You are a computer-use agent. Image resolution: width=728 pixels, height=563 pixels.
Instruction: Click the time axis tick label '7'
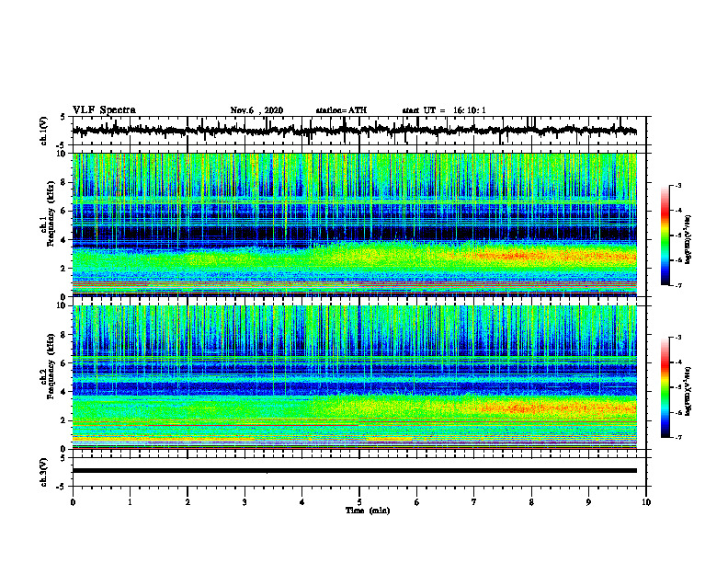[474, 502]
